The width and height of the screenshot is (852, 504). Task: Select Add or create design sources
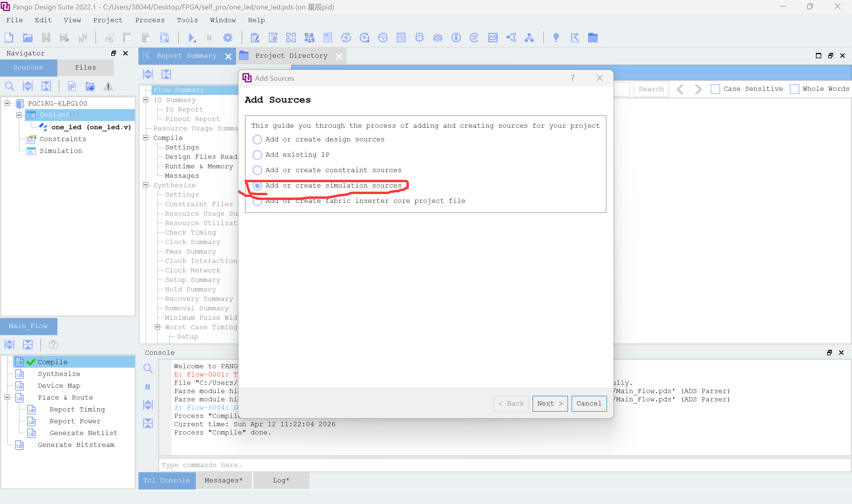click(257, 140)
